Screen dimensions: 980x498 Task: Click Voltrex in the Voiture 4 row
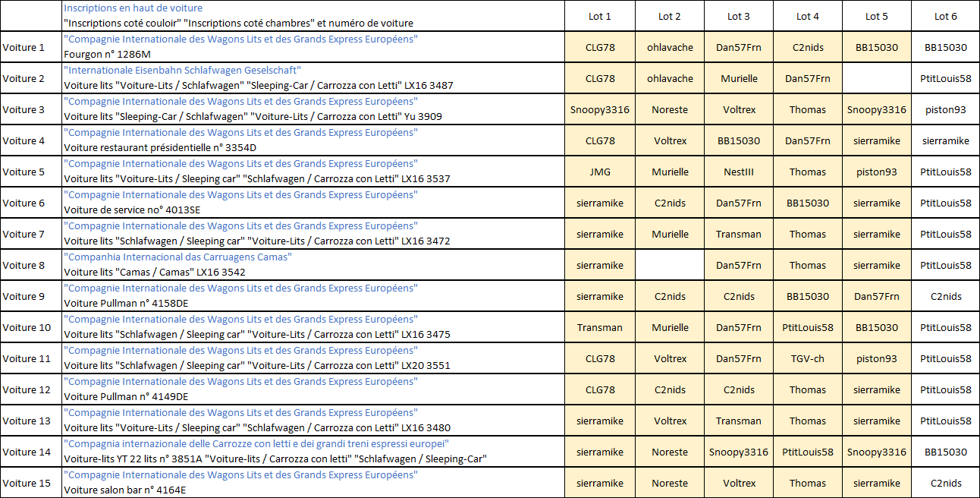click(x=670, y=140)
